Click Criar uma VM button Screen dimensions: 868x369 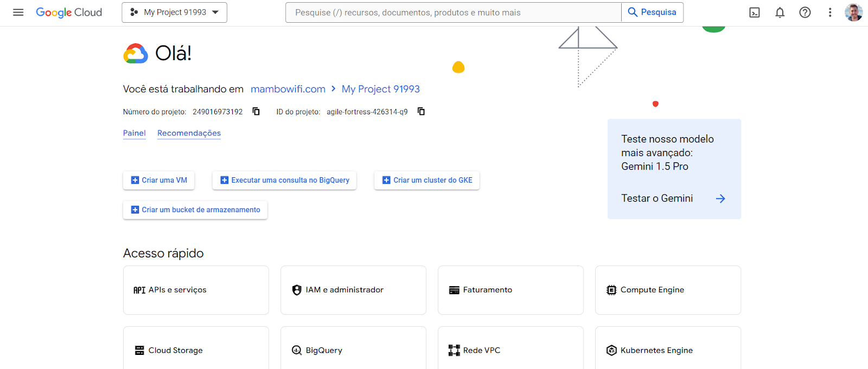pyautogui.click(x=158, y=180)
